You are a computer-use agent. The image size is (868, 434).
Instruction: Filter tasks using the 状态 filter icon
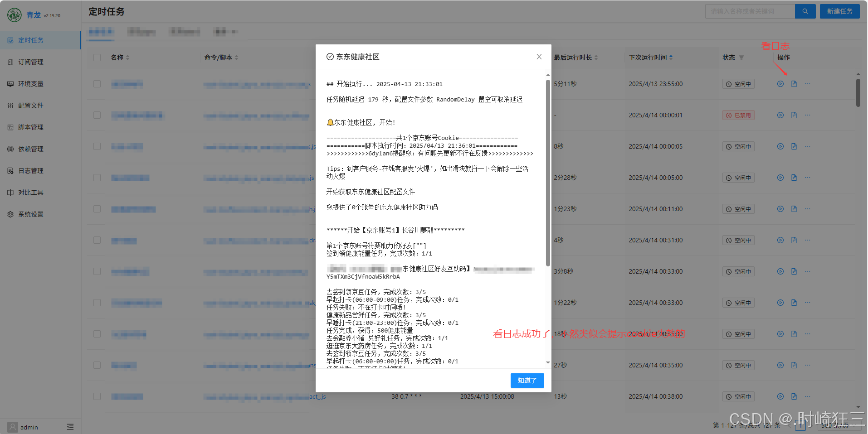click(x=741, y=58)
